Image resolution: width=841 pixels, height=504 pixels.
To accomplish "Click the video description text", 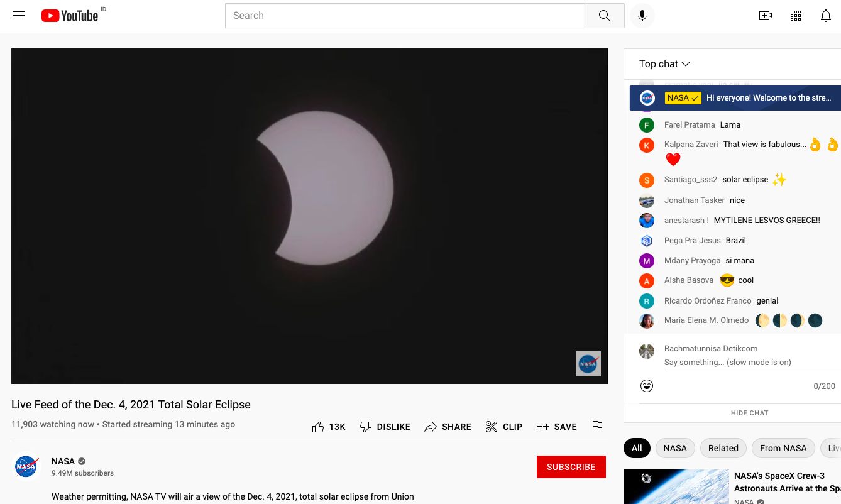I will coord(233,496).
